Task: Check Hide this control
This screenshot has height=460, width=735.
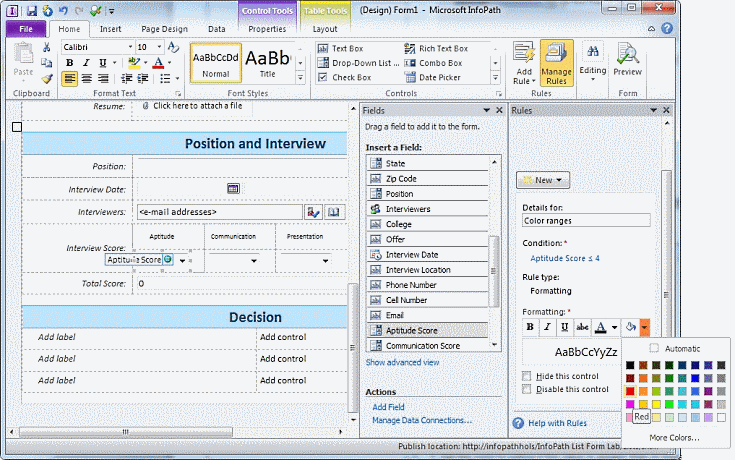Action: 527,376
